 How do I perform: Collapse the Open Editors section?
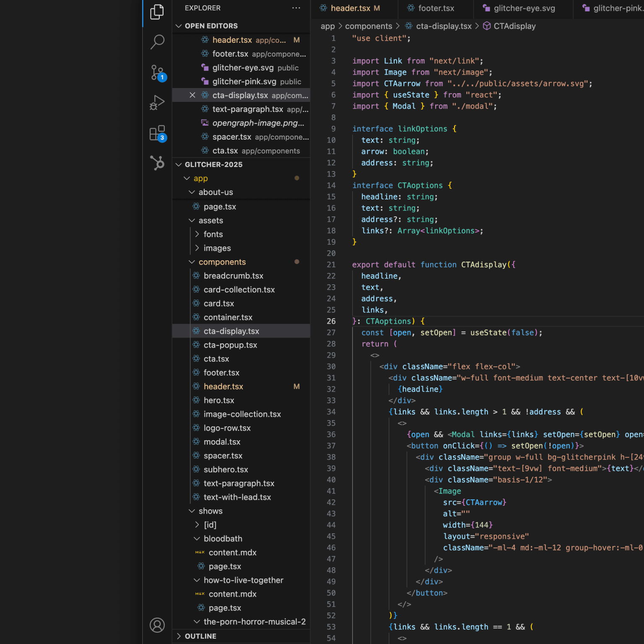pos(179,26)
